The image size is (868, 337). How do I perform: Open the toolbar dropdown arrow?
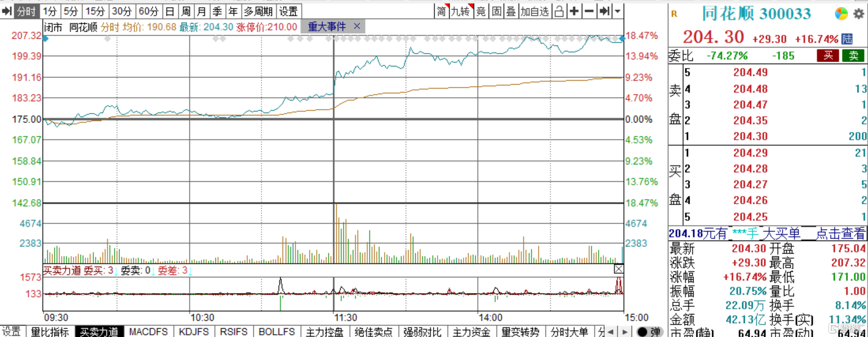pyautogui.click(x=617, y=11)
